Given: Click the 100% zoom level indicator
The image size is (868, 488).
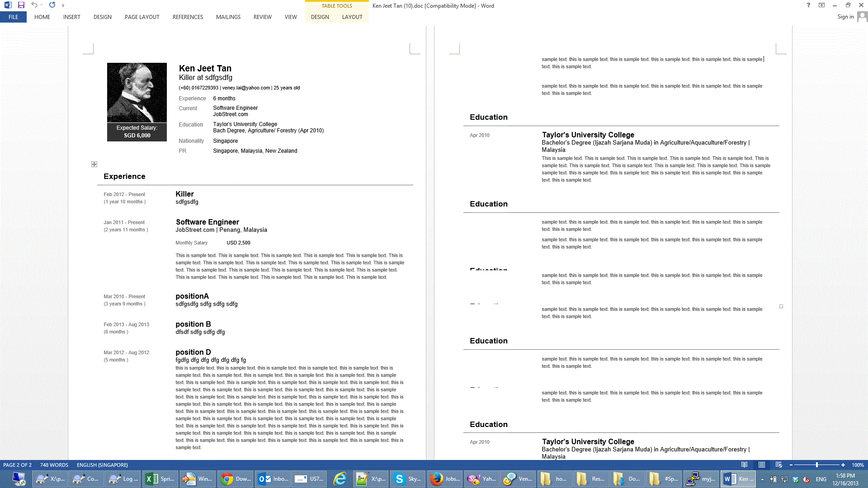Looking at the screenshot, I should (858, 465).
